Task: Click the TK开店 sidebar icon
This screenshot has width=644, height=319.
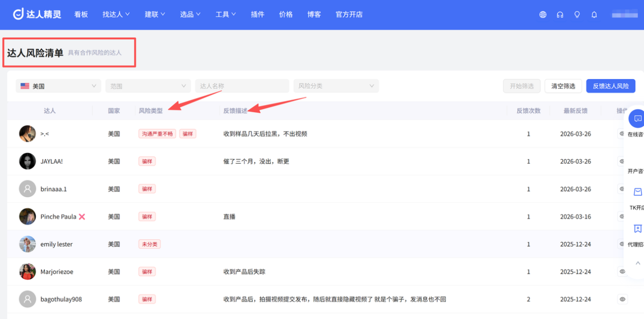Action: pyautogui.click(x=637, y=192)
